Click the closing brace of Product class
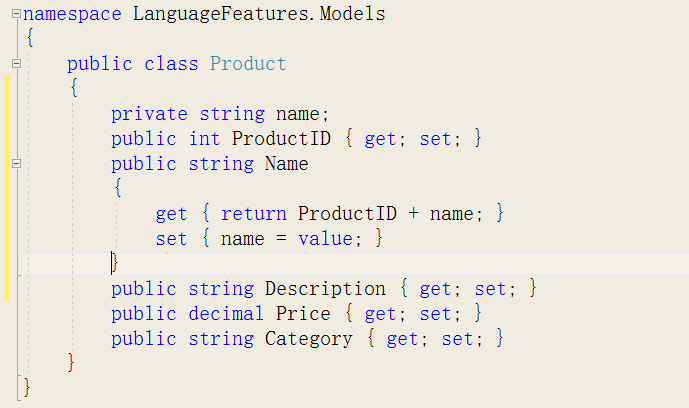The height and width of the screenshot is (408, 689). click(71, 363)
